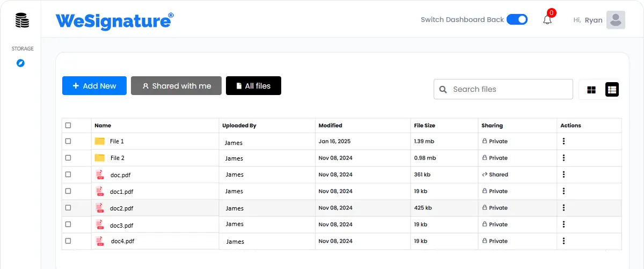Tick the select-all checkbox in table header
This screenshot has height=269, width=644.
point(68,126)
